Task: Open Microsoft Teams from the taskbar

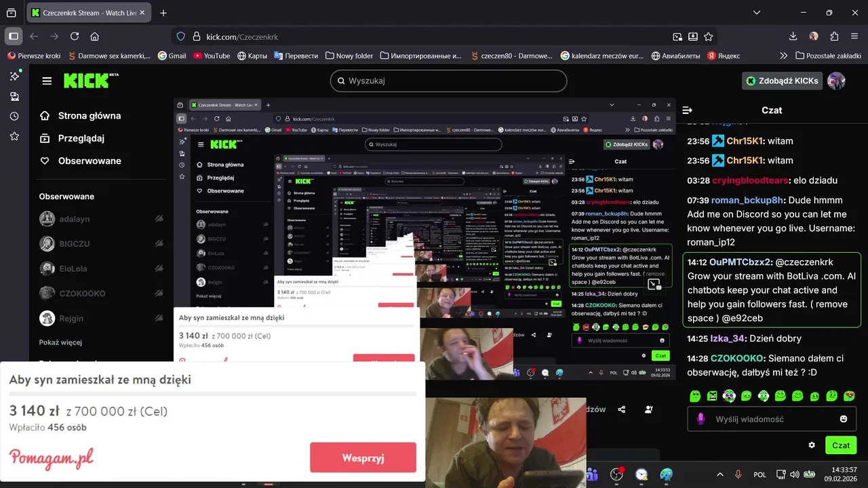Action: click(x=591, y=474)
